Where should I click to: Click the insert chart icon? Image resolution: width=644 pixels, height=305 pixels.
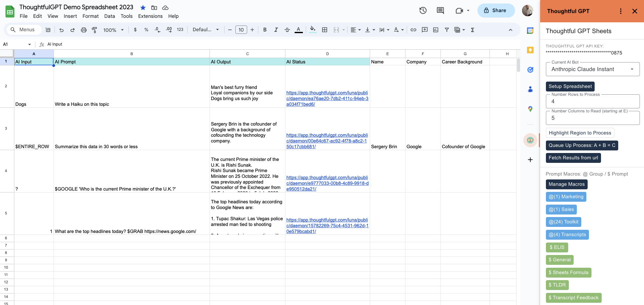pyautogui.click(x=436, y=30)
